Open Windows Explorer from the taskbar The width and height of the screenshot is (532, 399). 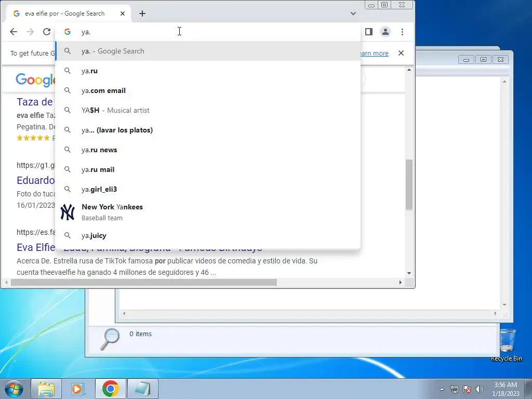pyautogui.click(x=46, y=389)
